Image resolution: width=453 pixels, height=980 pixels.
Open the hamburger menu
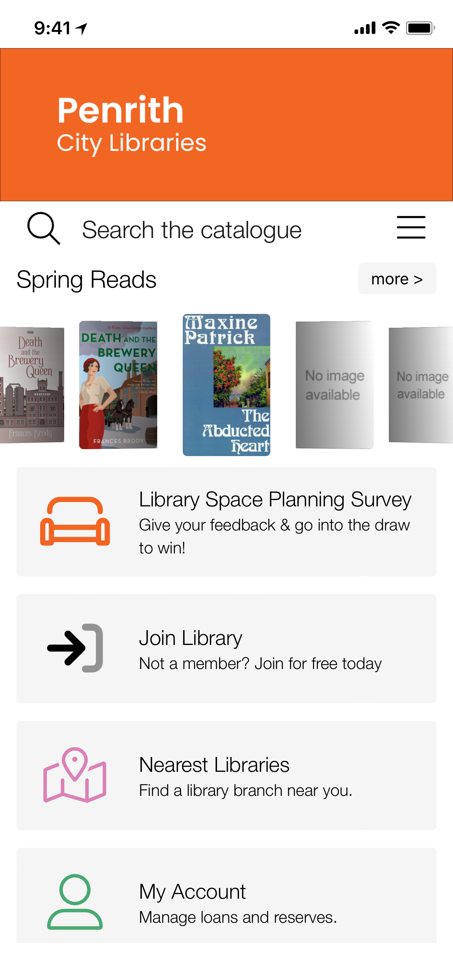[411, 227]
